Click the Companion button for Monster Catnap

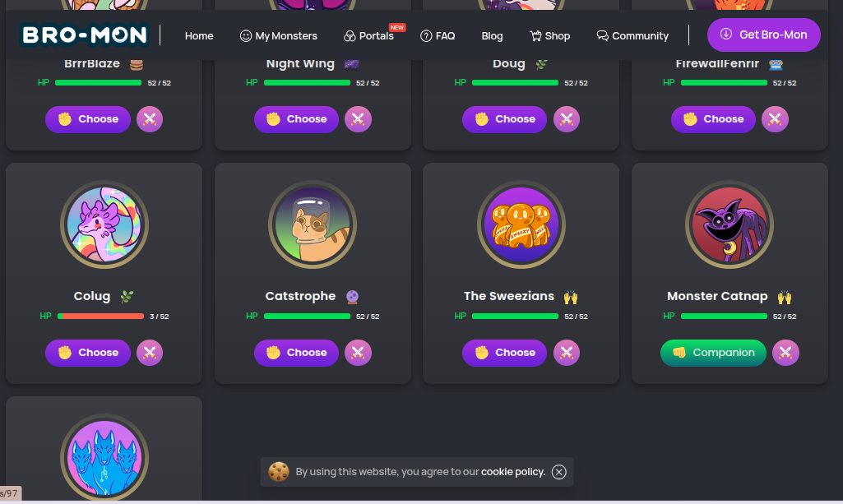(713, 353)
